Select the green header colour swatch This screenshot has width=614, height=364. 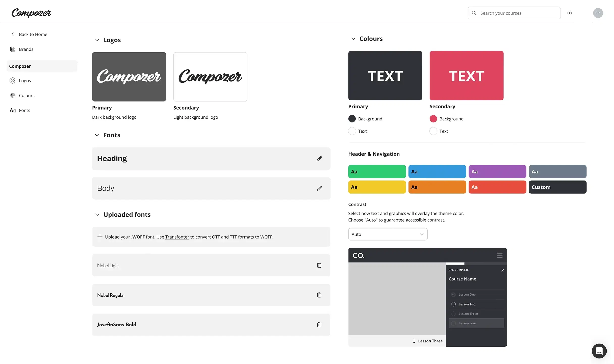click(x=377, y=171)
